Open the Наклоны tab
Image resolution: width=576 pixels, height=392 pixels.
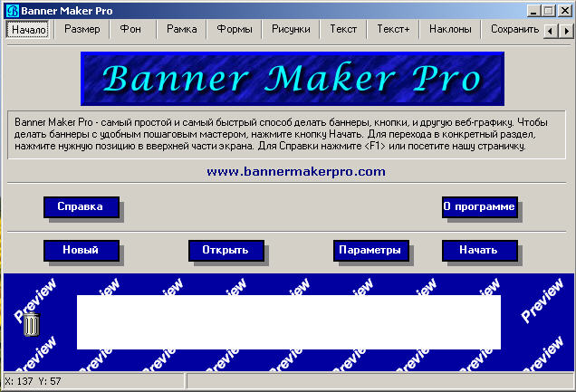pyautogui.click(x=450, y=29)
